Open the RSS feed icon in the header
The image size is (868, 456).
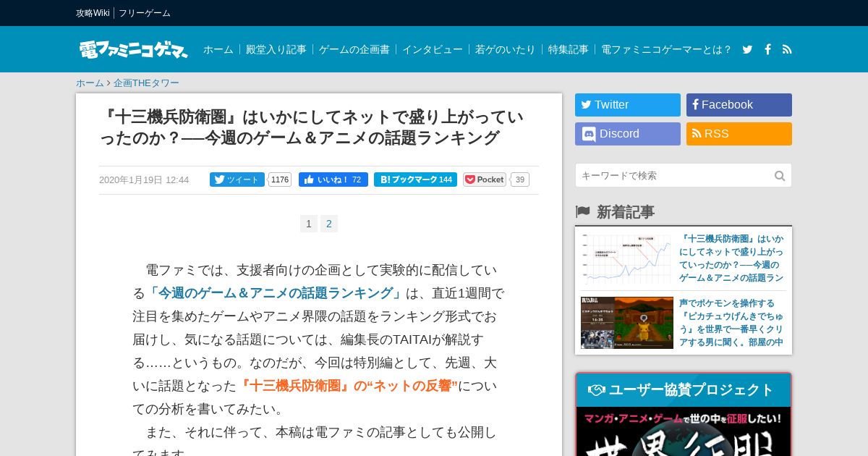click(787, 49)
